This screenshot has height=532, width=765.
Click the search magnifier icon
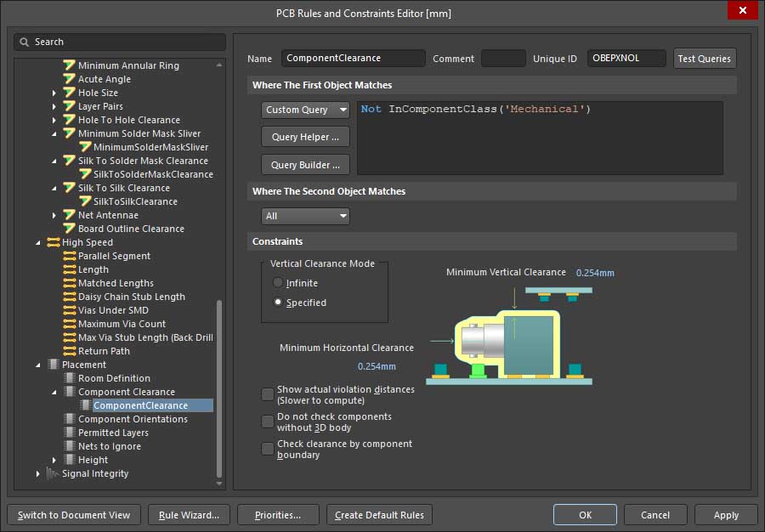25,42
